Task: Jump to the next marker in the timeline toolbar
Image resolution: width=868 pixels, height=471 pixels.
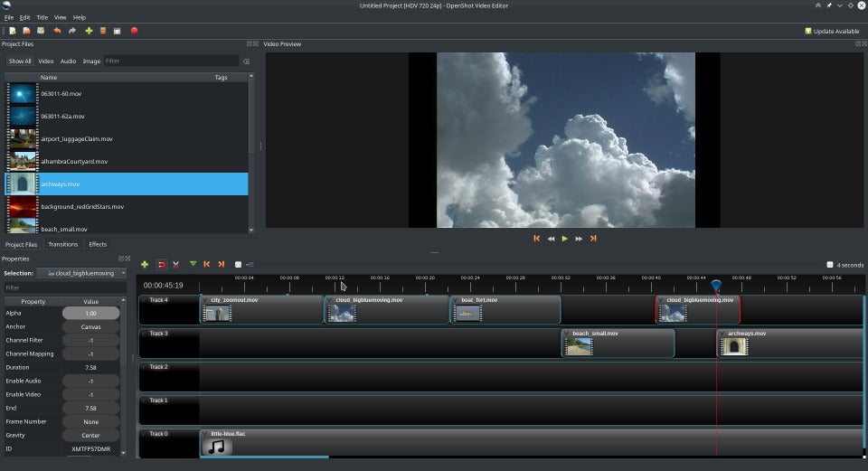Action: tap(222, 264)
